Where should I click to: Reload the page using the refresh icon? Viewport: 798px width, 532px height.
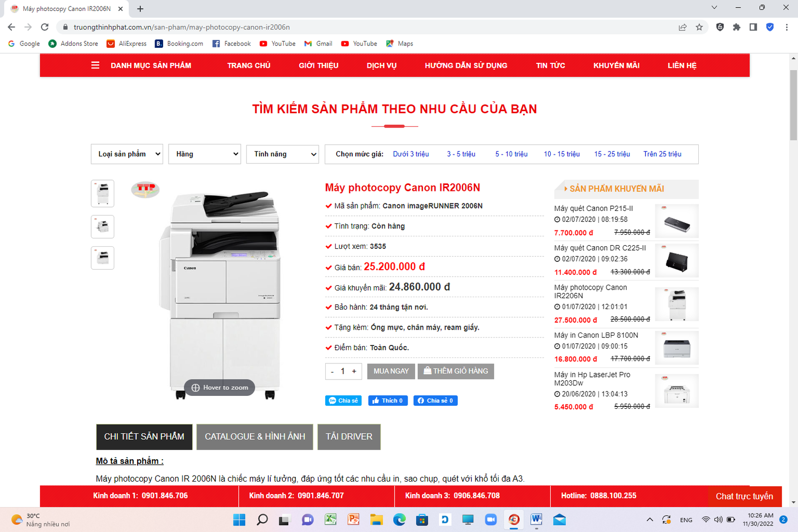pyautogui.click(x=45, y=27)
